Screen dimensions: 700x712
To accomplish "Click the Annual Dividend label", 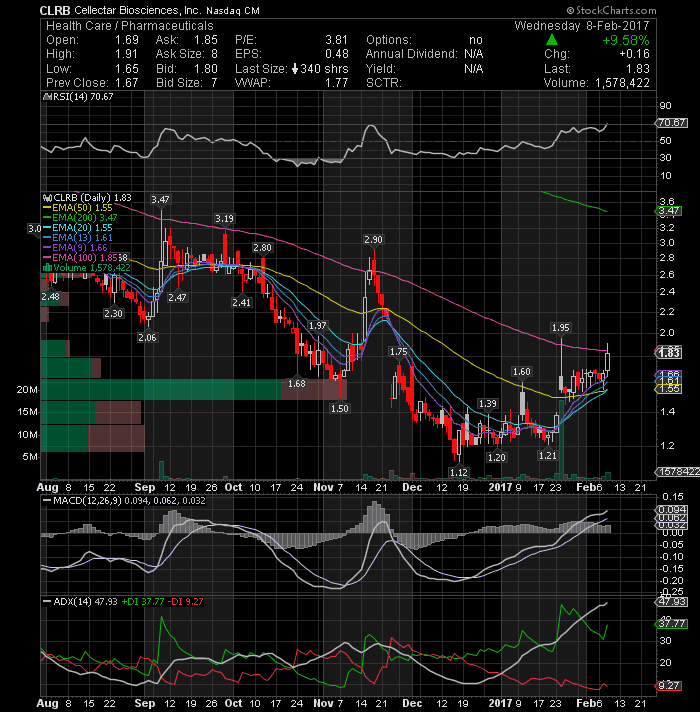I will 411,54.
